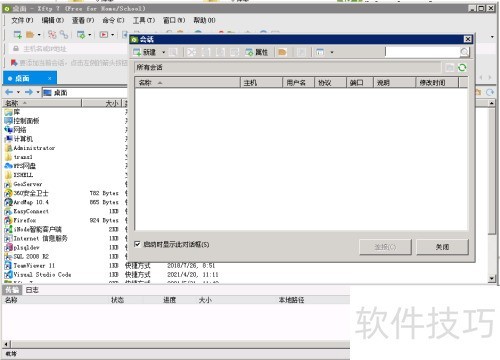The height and width of the screenshot is (360, 500).
Task: Select the Administrator folder in file list
Action: (x=30, y=148)
